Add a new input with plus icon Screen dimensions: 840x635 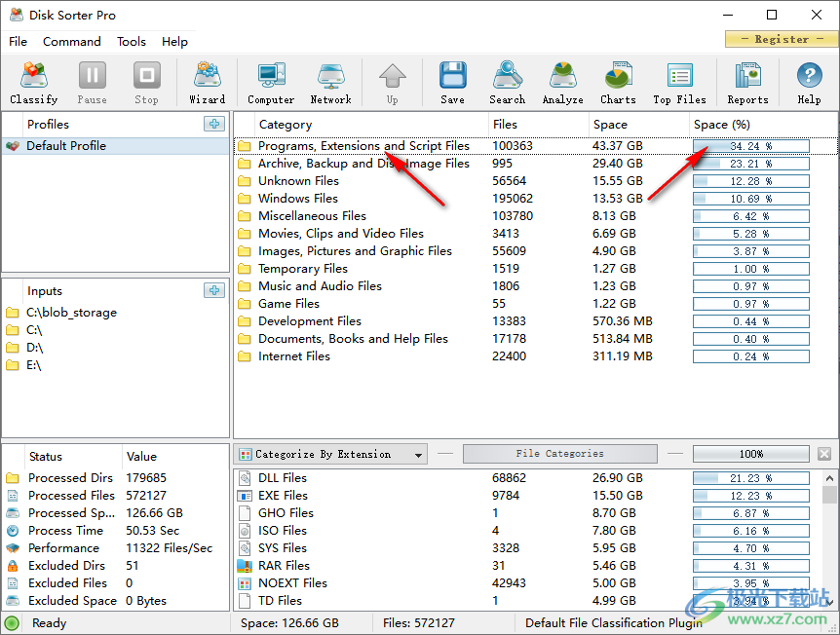(214, 290)
